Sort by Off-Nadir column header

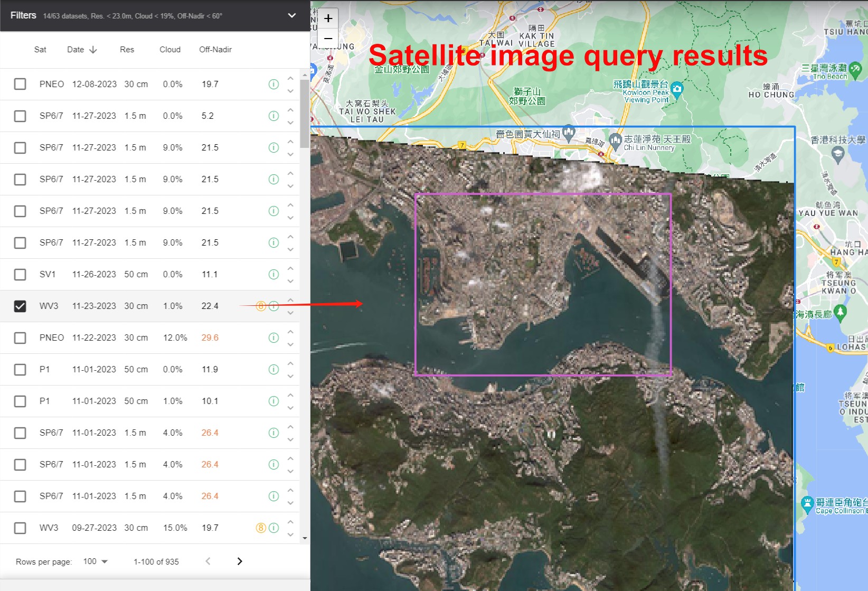(x=215, y=50)
